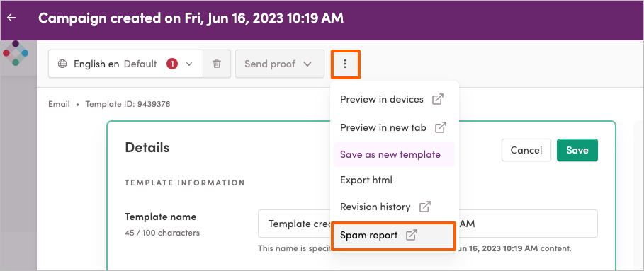Expand the Send proof dropdown
644x271 pixels.
click(x=280, y=64)
